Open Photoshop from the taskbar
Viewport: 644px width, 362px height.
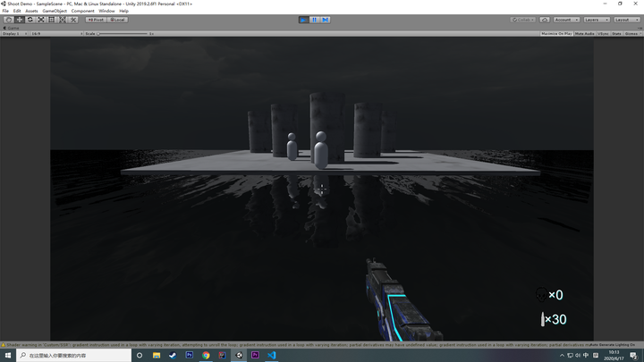pyautogui.click(x=190, y=355)
